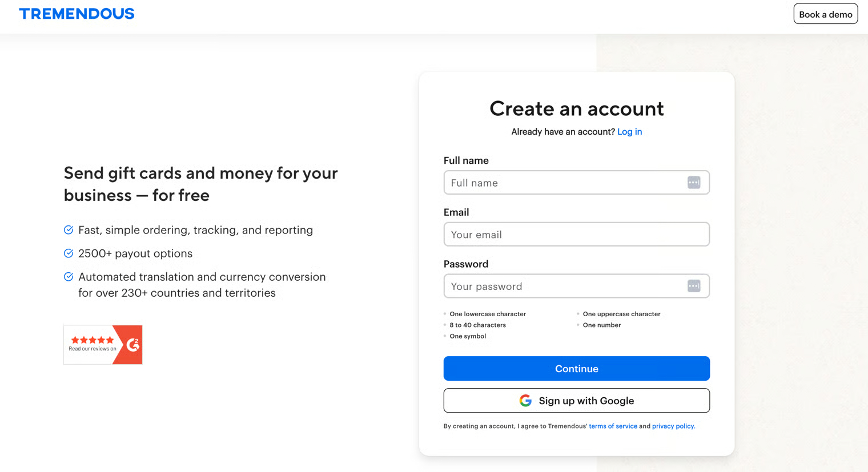Click the checkmark beside automated translation
Image resolution: width=868 pixels, height=472 pixels.
point(69,277)
